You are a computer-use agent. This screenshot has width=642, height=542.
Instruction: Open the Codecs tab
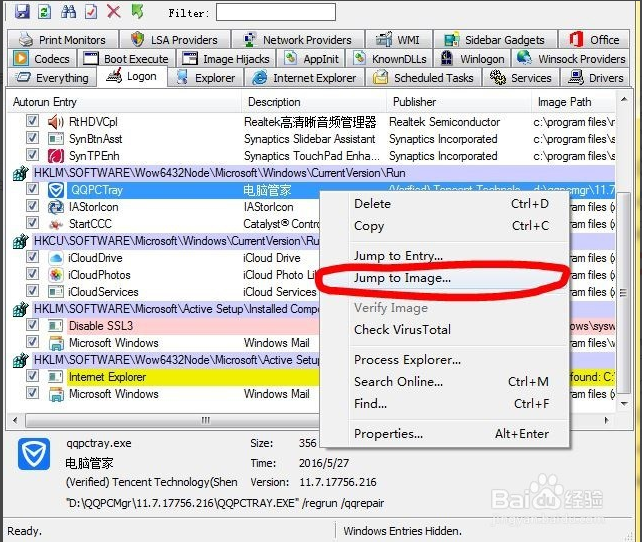pos(42,59)
